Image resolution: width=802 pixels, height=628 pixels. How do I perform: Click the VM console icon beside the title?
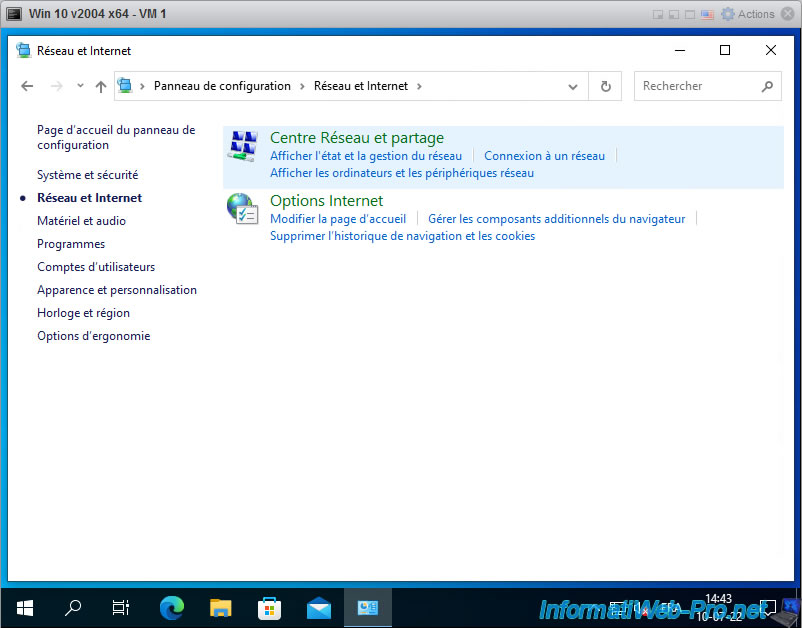[x=14, y=14]
